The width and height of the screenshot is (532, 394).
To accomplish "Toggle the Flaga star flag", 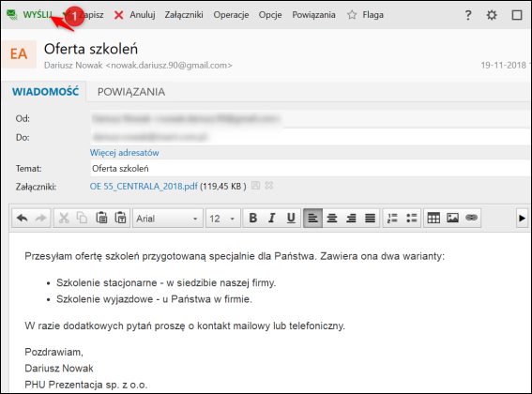I will (365, 15).
